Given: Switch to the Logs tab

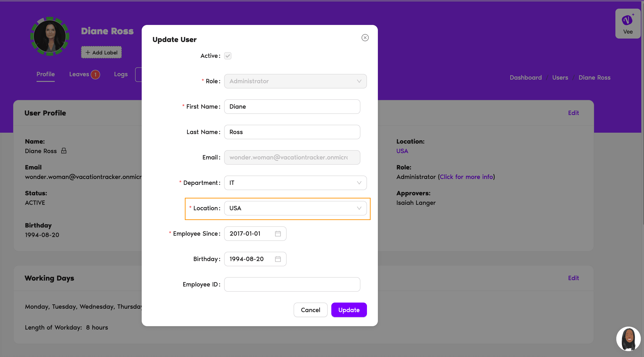Looking at the screenshot, I should pos(121,74).
